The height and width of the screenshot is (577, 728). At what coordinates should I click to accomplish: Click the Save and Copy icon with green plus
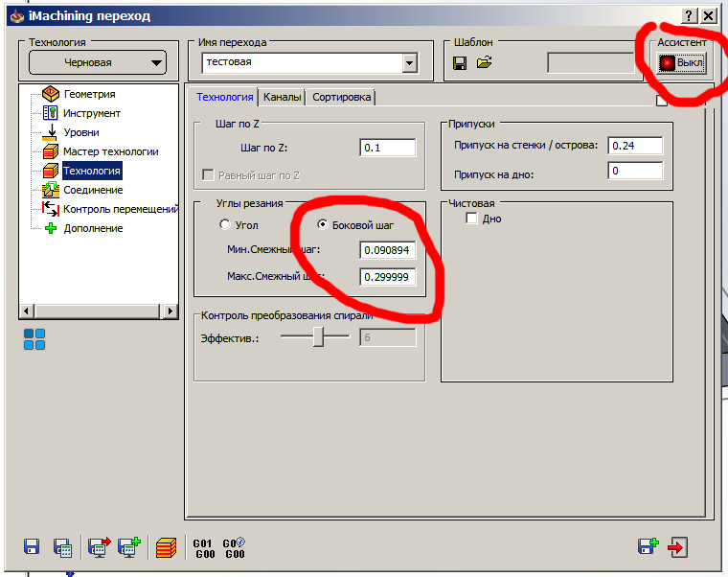click(648, 546)
